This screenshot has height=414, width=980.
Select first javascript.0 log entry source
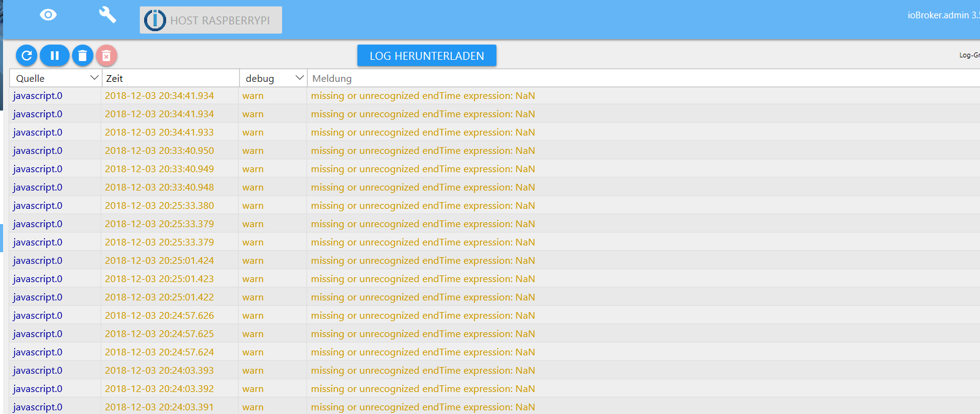38,96
